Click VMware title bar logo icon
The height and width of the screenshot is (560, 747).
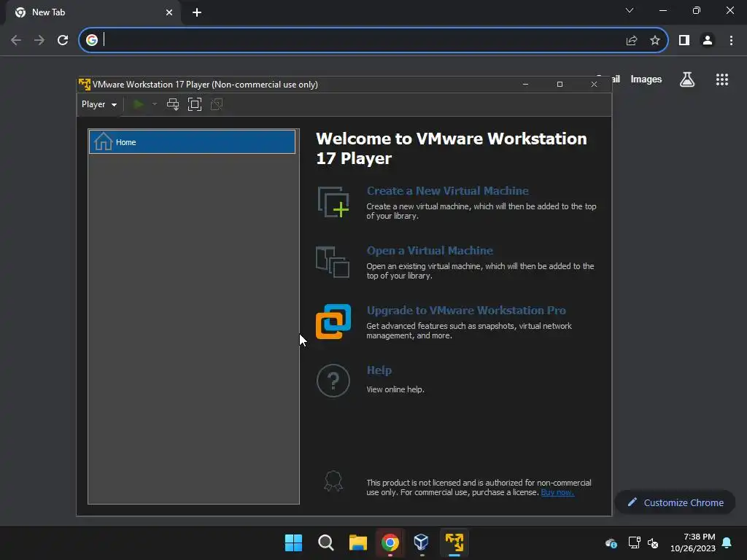tap(85, 85)
